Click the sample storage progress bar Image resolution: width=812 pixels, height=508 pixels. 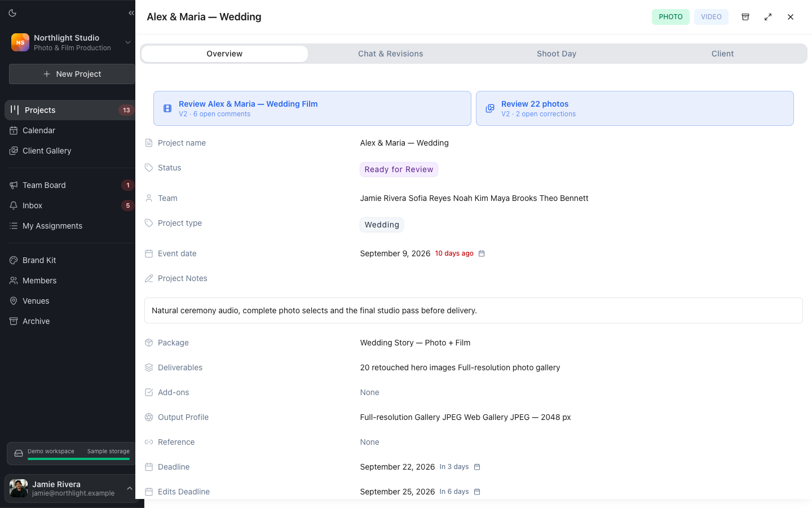78,459
